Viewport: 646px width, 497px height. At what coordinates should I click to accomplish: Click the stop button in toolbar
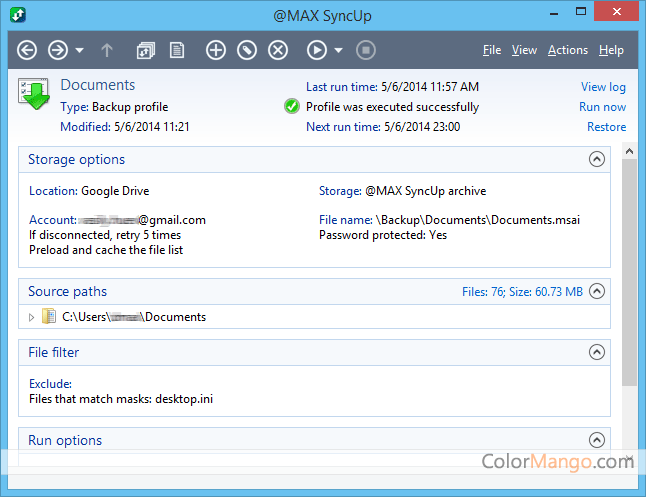click(x=366, y=50)
